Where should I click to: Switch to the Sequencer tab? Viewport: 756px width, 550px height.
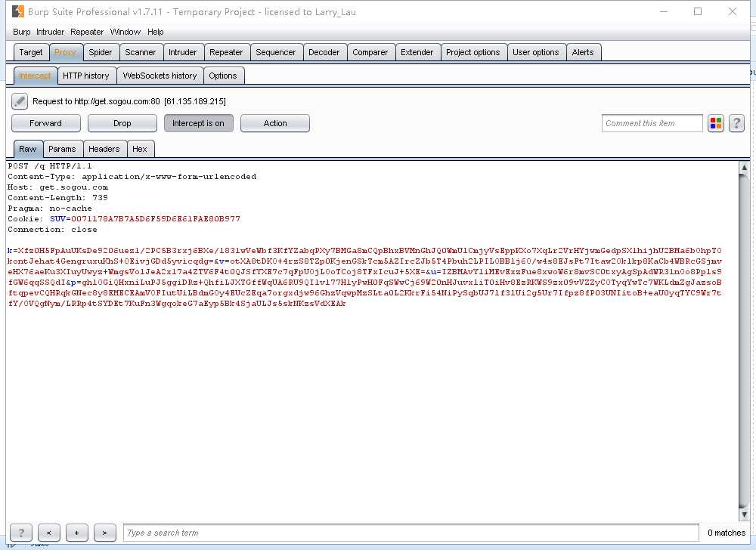[x=276, y=52]
